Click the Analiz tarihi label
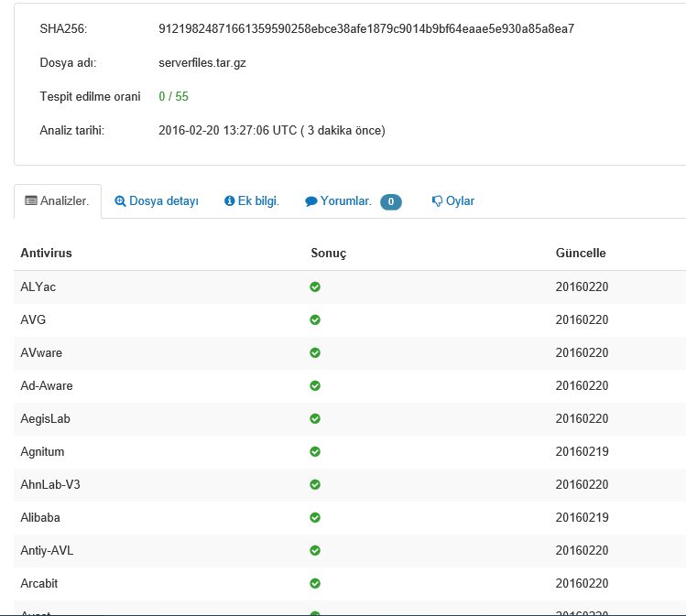The height and width of the screenshot is (616, 686). (x=72, y=131)
